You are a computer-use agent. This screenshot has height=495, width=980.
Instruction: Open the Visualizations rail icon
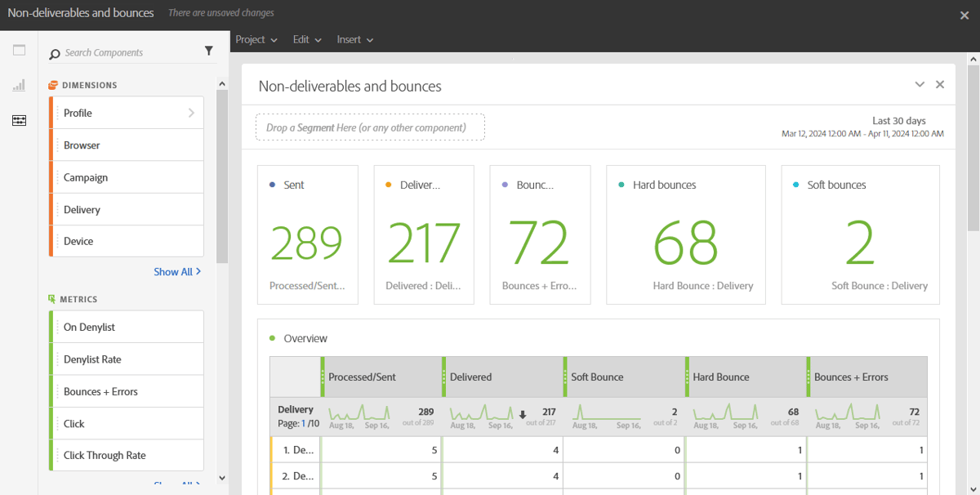pyautogui.click(x=19, y=85)
